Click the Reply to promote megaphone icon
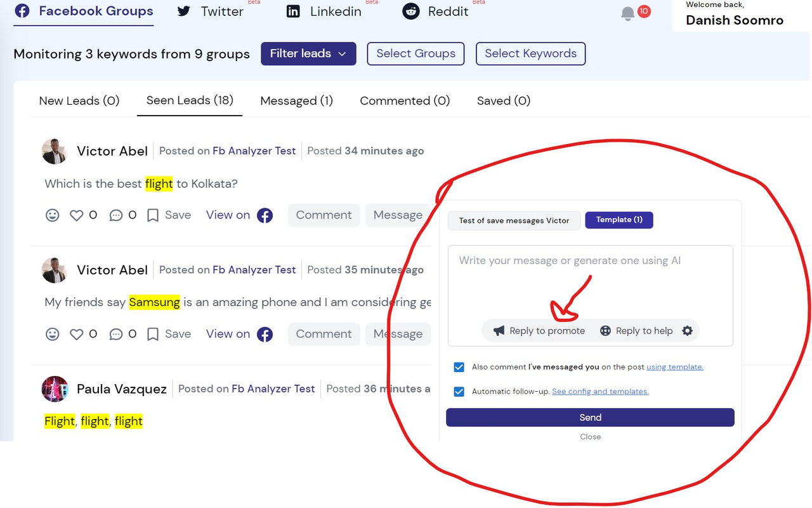This screenshot has width=812, height=508. tap(499, 331)
